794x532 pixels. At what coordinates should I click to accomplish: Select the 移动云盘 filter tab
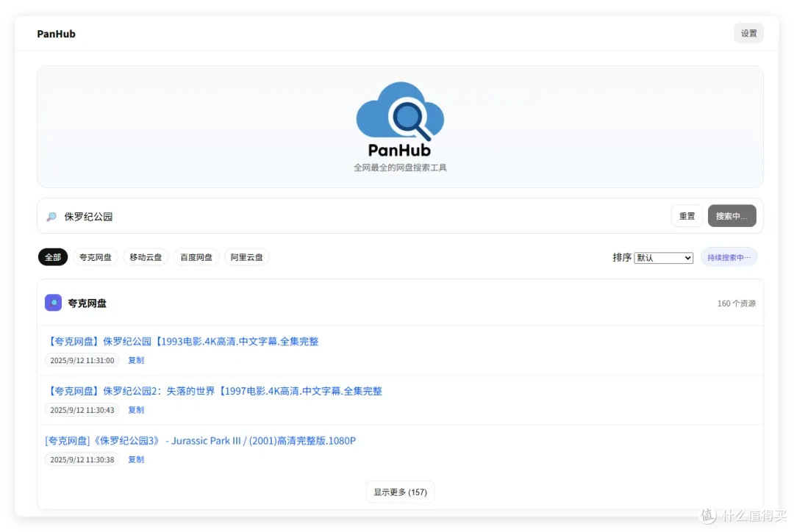146,257
